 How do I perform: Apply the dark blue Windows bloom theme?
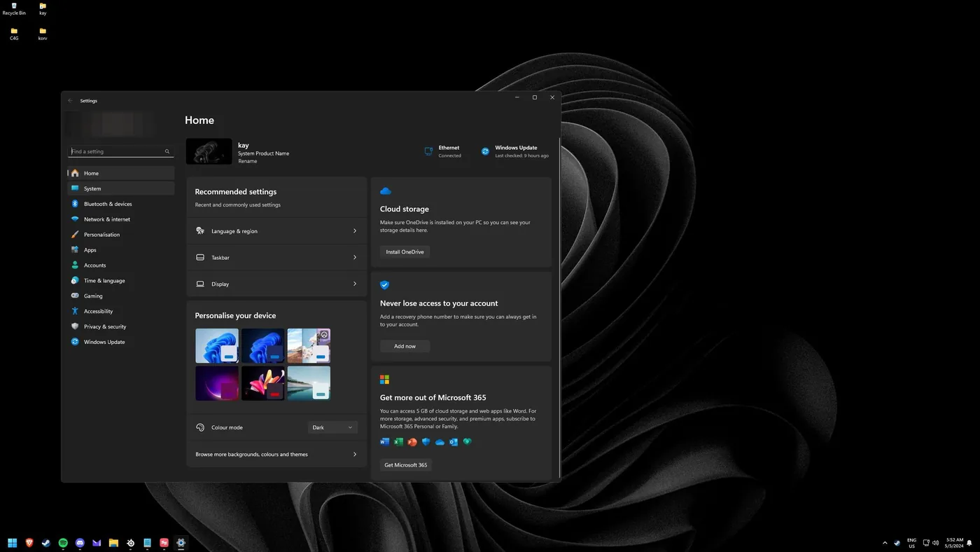(263, 345)
